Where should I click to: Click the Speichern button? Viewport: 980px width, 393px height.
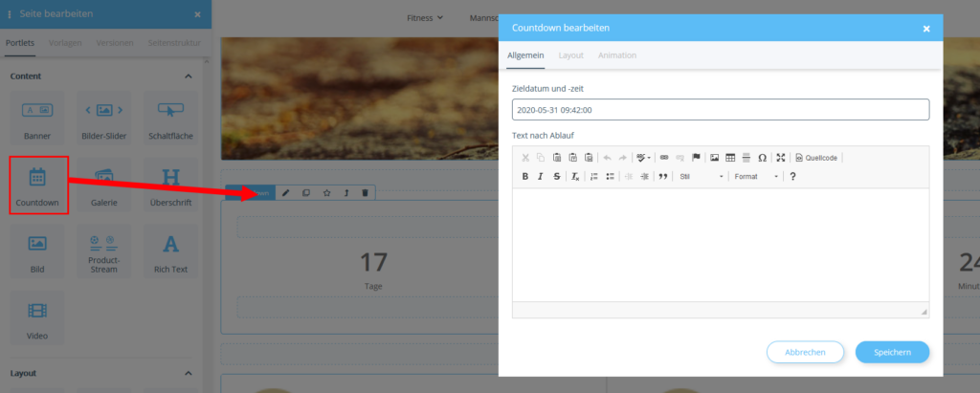(x=893, y=352)
